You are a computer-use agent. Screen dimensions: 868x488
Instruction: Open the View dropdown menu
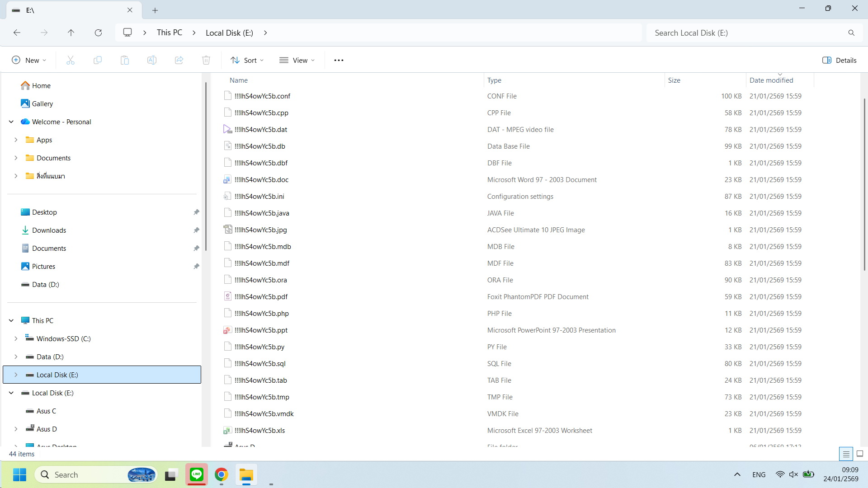tap(297, 60)
